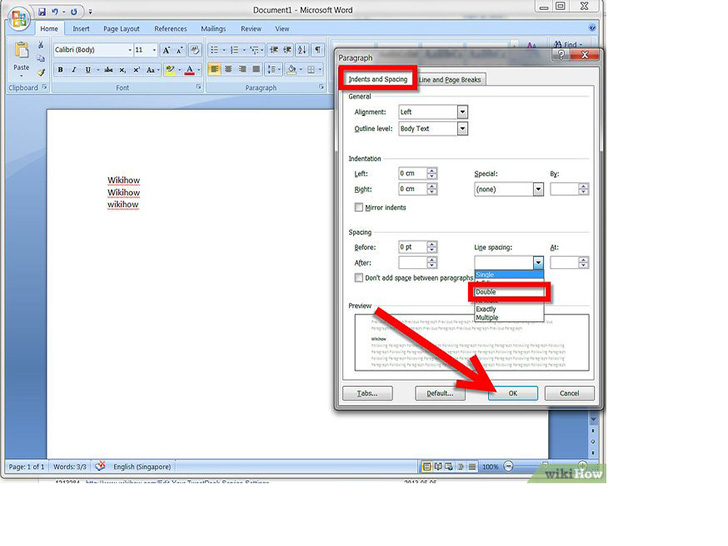
Task: Click the Tabs... button
Action: coord(367,393)
